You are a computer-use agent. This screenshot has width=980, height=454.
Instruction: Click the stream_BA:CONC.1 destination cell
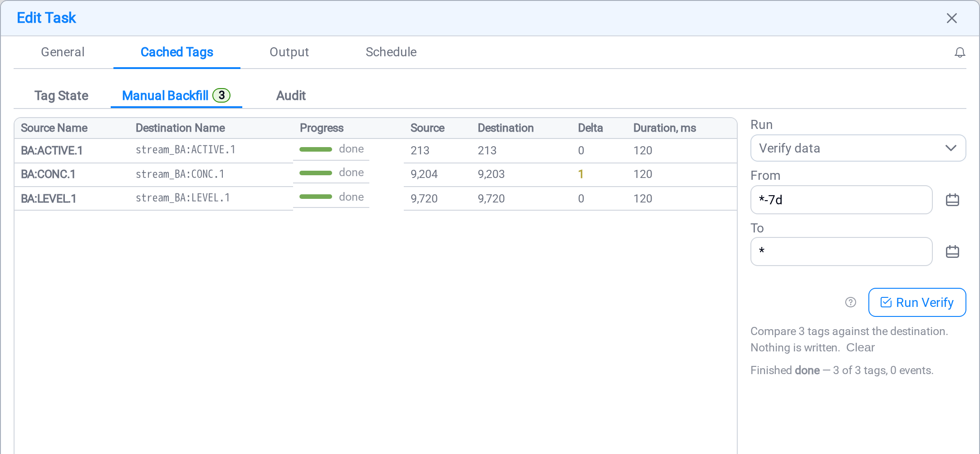click(x=180, y=174)
